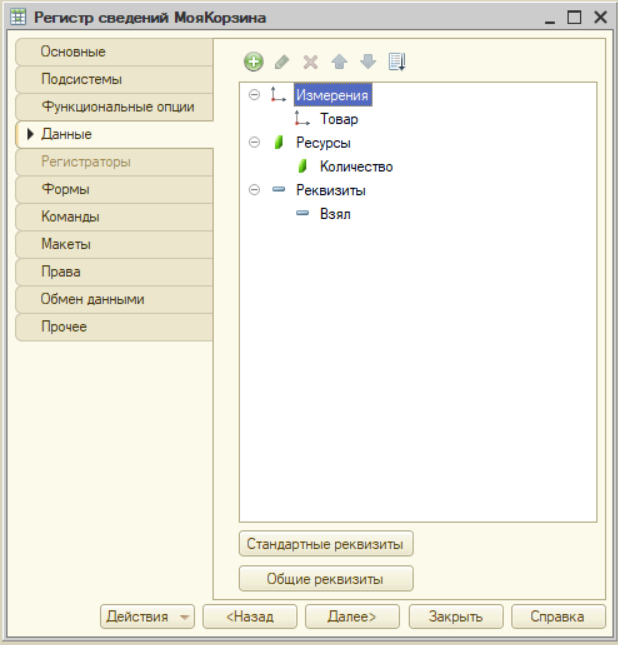The width and height of the screenshot is (618, 645).
Task: Click the Стандартные реквизиты button
Action: (x=326, y=544)
